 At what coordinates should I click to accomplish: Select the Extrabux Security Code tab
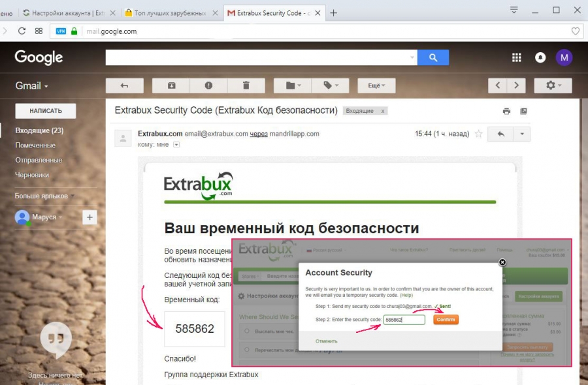270,13
